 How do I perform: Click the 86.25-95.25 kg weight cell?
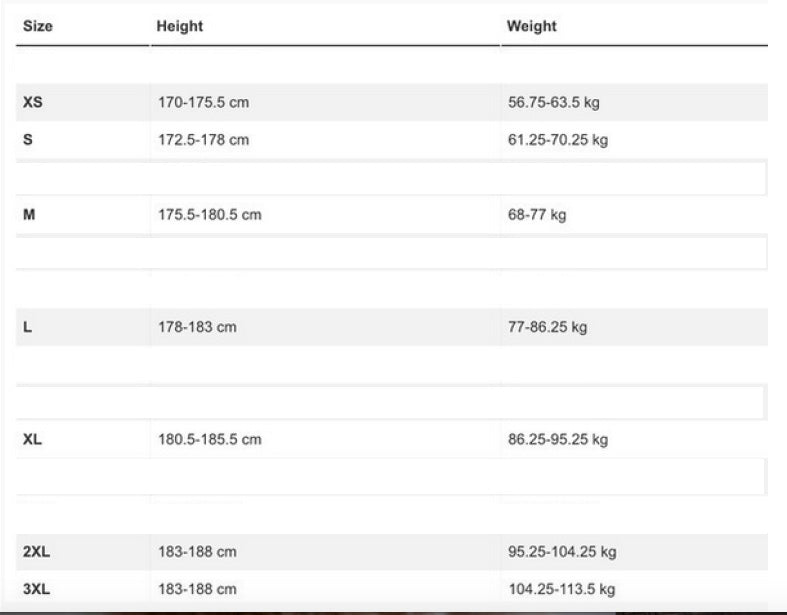pyautogui.click(x=557, y=439)
